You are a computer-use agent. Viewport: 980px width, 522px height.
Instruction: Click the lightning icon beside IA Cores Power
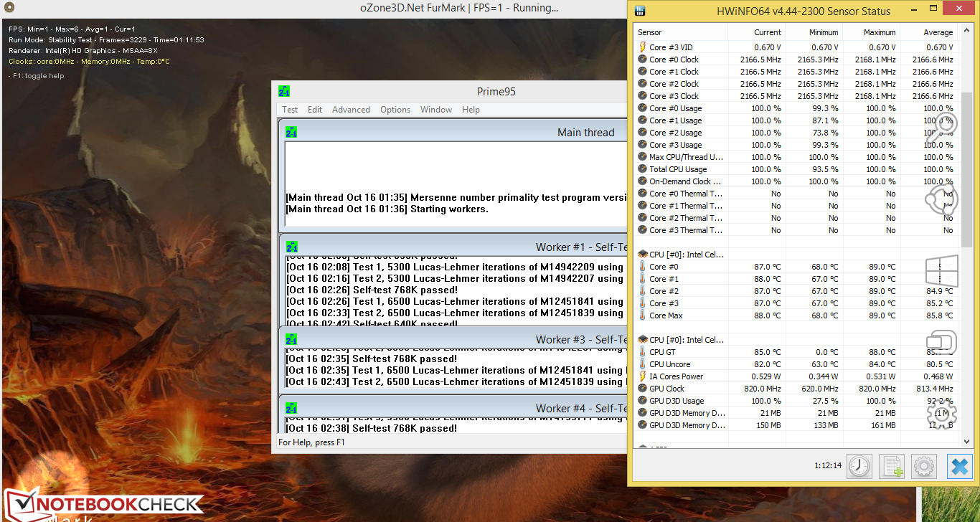point(642,376)
